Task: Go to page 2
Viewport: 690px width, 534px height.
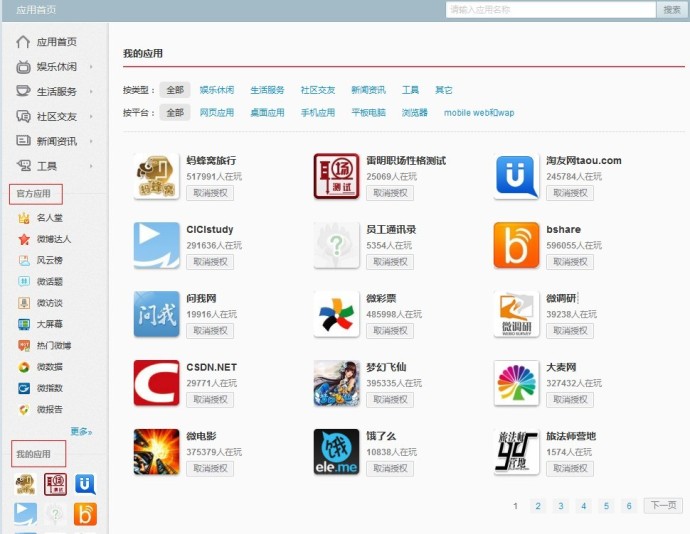Action: [x=538, y=506]
